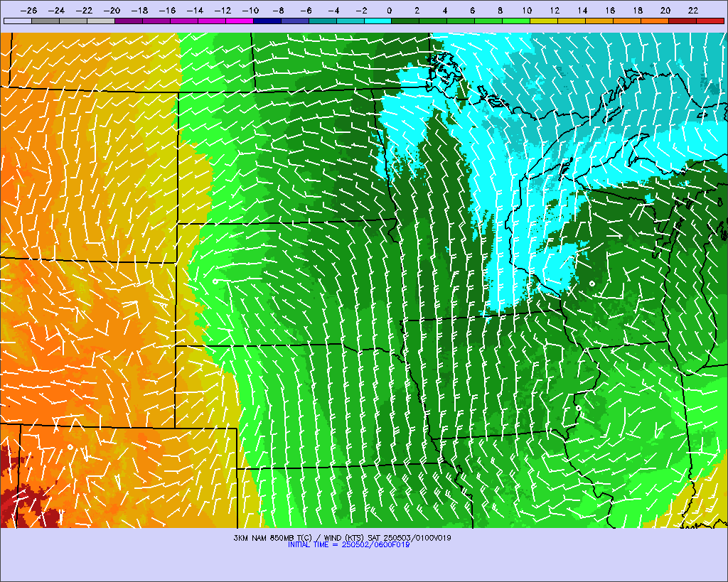Click the yellow legend swatch between 10 and 12
728x582 pixels.
[544, 21]
